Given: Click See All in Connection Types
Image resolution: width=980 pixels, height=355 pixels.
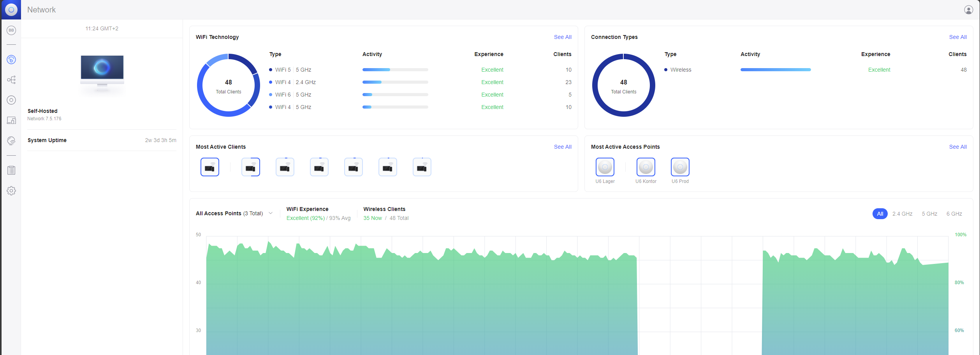Looking at the screenshot, I should click(x=957, y=37).
